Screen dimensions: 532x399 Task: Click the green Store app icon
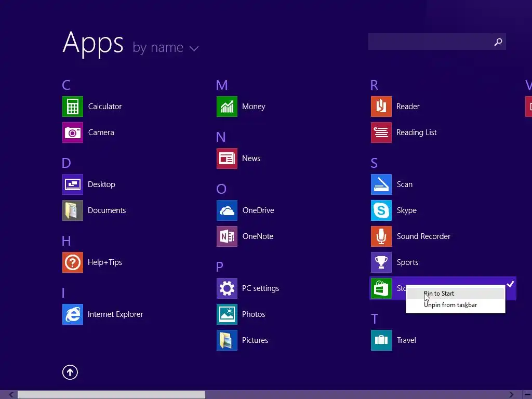coord(381,288)
